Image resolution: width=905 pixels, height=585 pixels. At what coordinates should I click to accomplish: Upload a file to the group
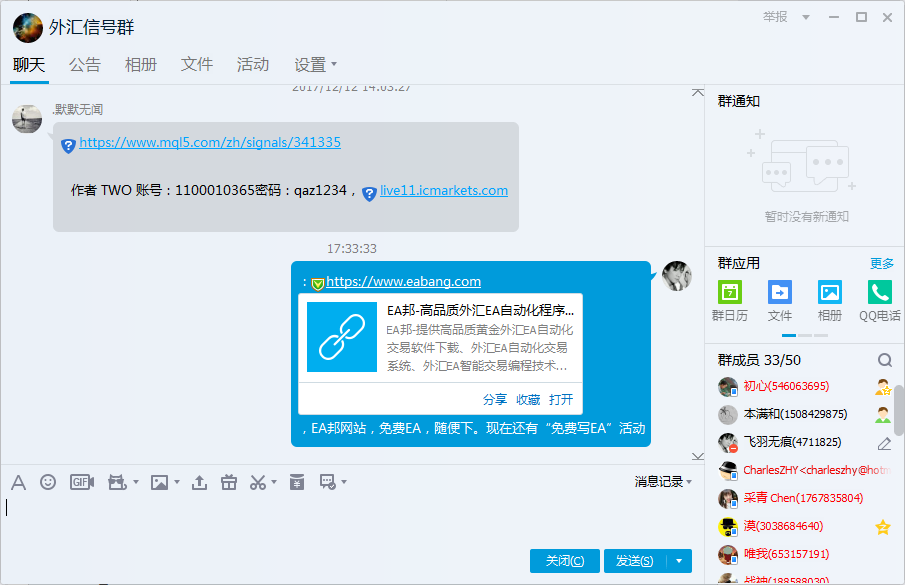click(200, 482)
